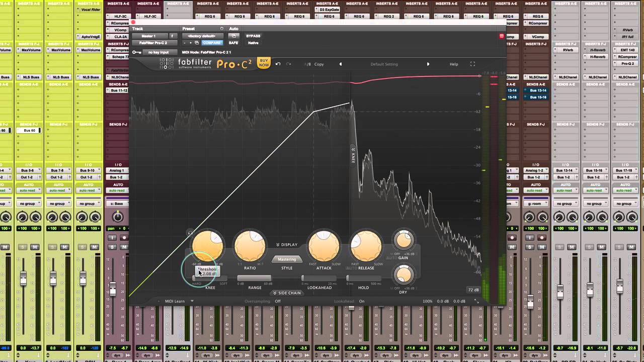Select previous preset with the minus button

click(x=185, y=43)
